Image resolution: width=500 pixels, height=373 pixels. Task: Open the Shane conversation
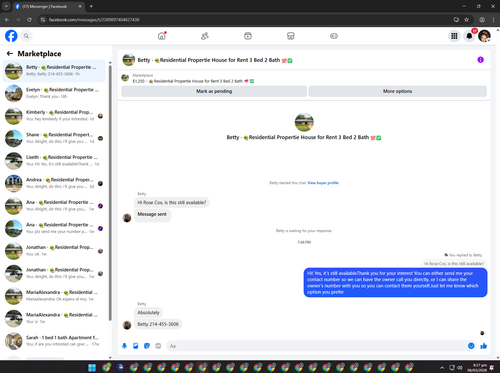coord(54,138)
